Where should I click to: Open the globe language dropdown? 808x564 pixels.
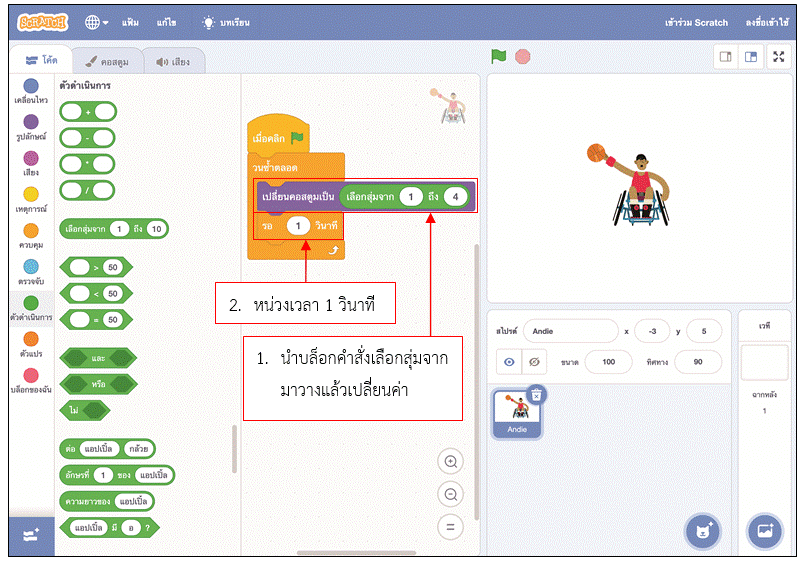click(97, 21)
